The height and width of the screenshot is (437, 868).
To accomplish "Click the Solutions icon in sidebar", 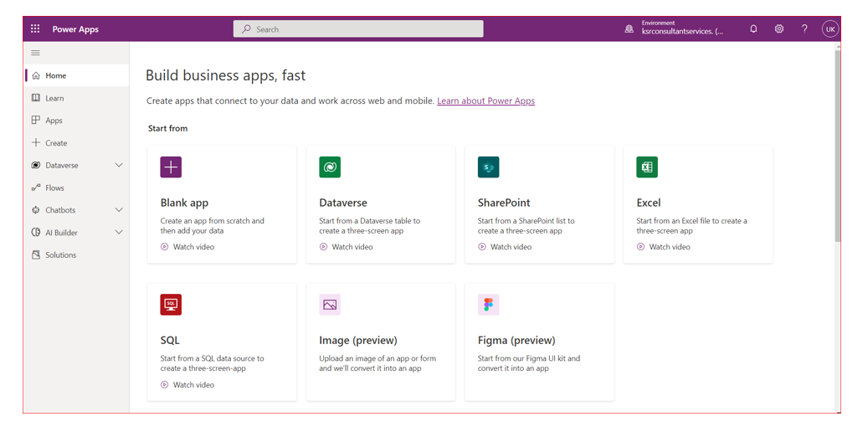I will [36, 254].
